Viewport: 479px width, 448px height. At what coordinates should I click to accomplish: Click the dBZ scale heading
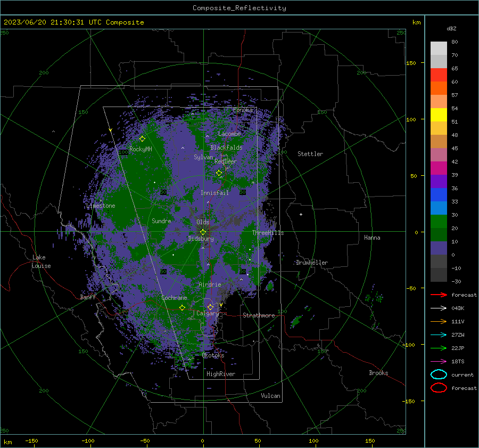451,28
